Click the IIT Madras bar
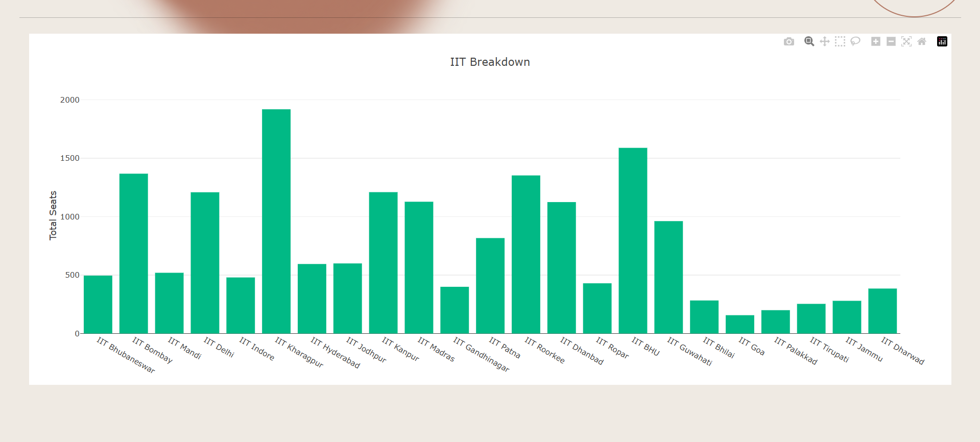Screen dimensions: 980x442 tap(419, 267)
